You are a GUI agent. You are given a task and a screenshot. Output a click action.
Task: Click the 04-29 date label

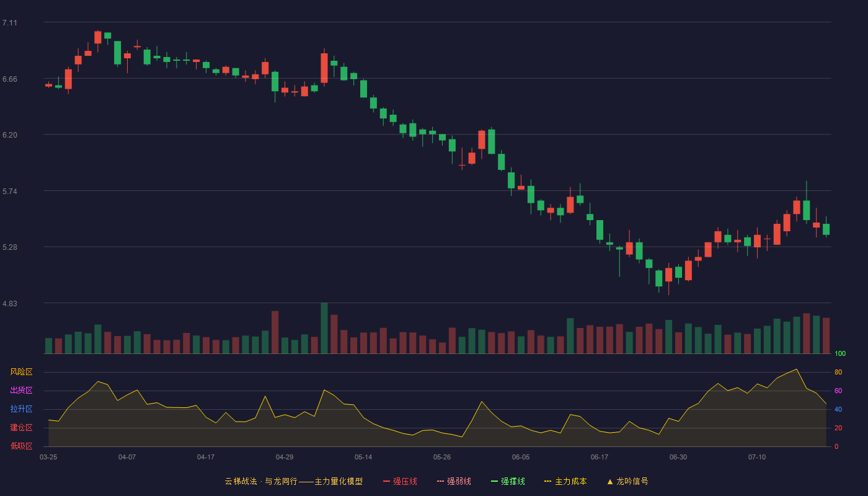tap(285, 457)
